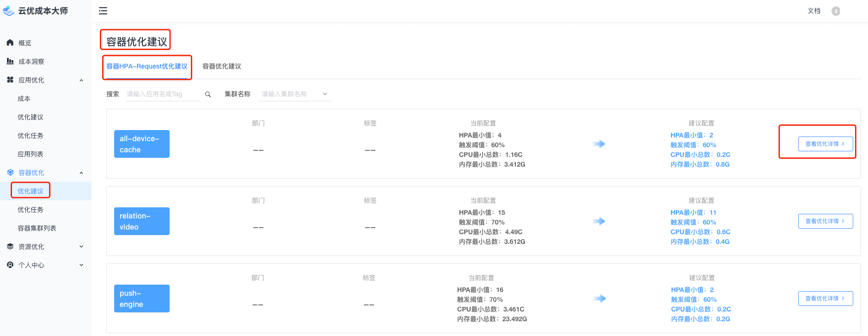Focus the 请输入应用名或Tag search field

pos(163,94)
